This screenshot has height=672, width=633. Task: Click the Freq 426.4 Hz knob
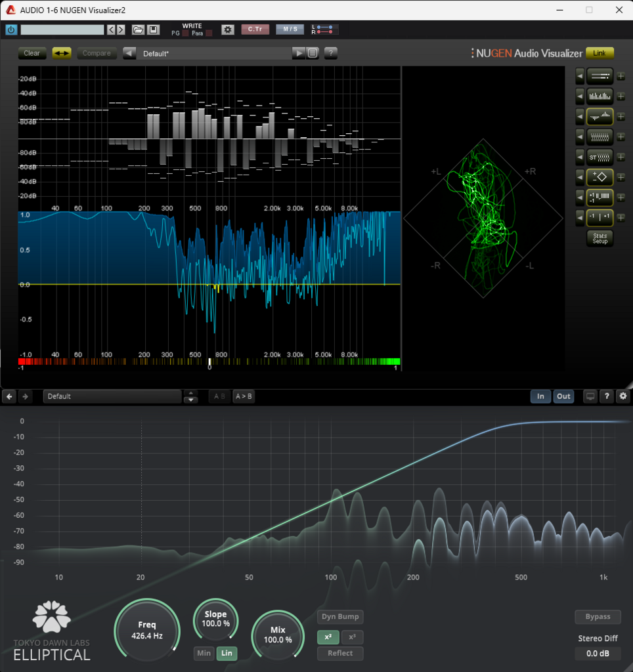(x=147, y=631)
